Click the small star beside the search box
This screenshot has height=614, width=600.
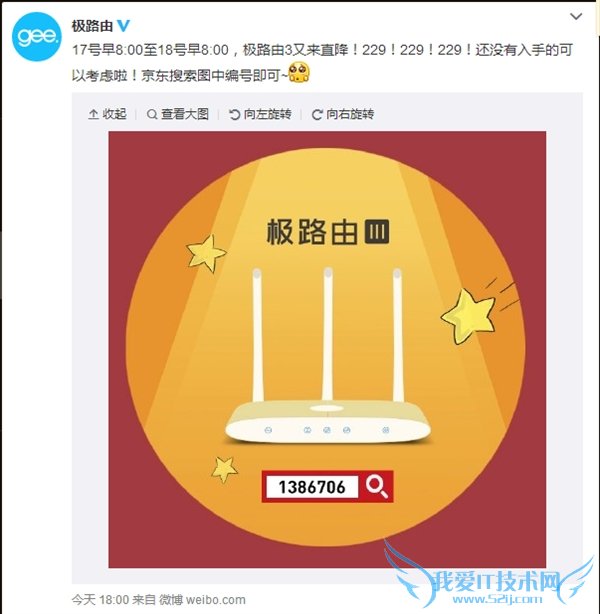pyautogui.click(x=224, y=469)
